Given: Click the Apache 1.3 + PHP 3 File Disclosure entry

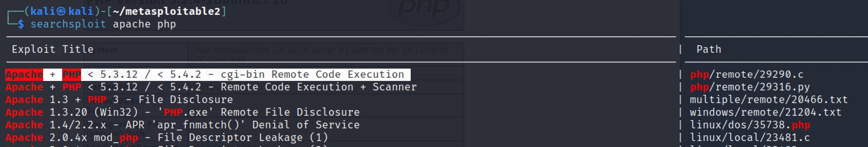Looking at the screenshot, I should [119, 100].
